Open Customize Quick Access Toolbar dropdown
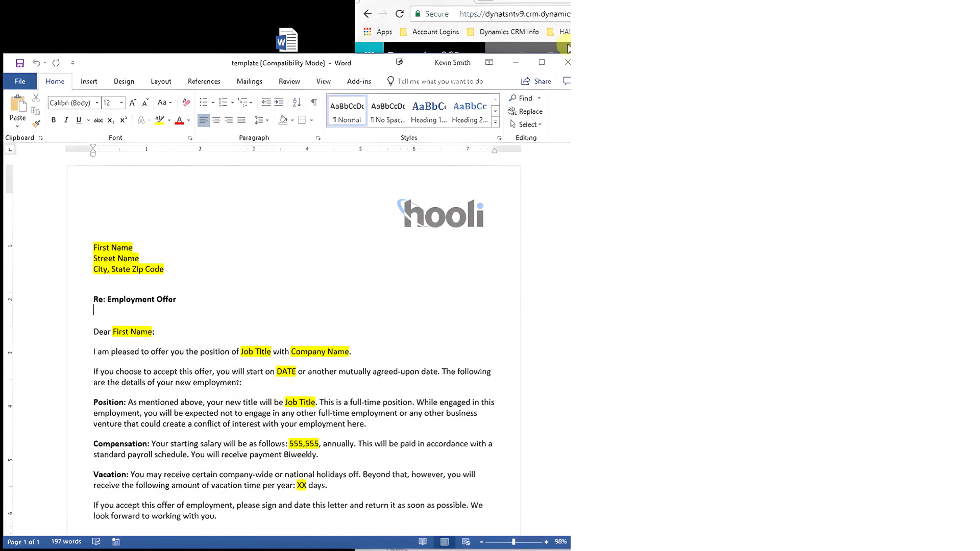The image size is (980, 551). 72,63
